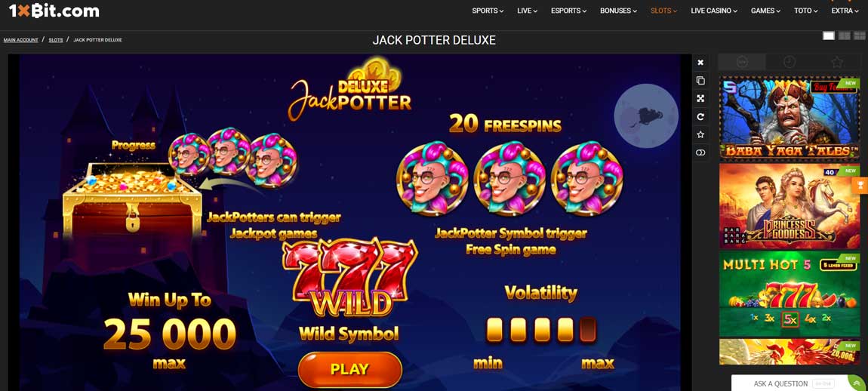This screenshot has width=868, height=391.
Task: Open the BONUSES menu
Action: (619, 11)
